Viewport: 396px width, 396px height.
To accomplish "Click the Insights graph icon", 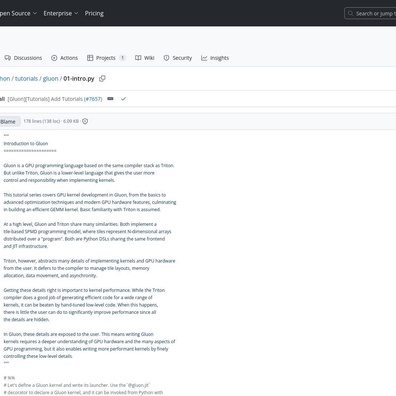I will click(204, 58).
